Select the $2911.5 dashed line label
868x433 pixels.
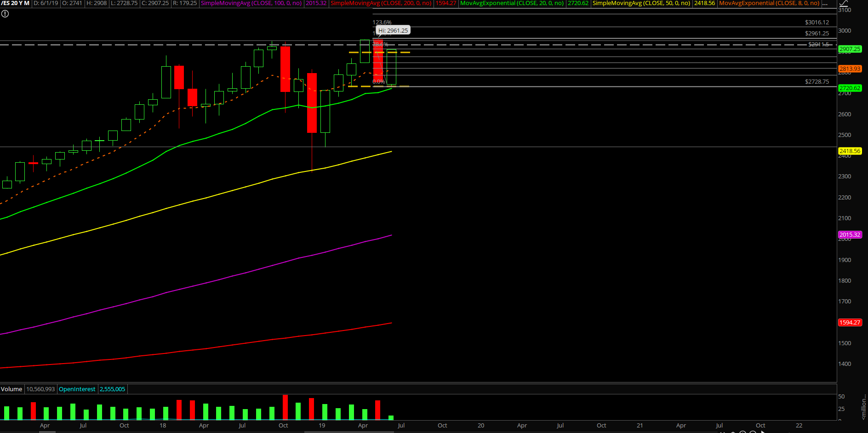point(819,44)
